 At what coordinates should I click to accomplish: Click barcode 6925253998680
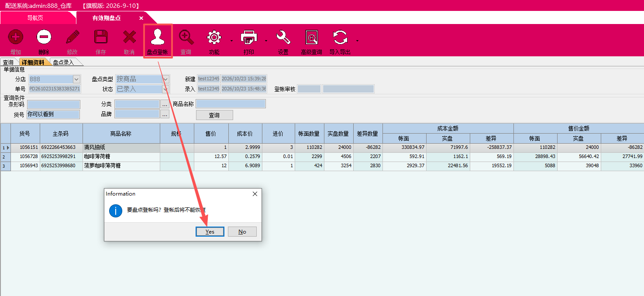pyautogui.click(x=61, y=166)
